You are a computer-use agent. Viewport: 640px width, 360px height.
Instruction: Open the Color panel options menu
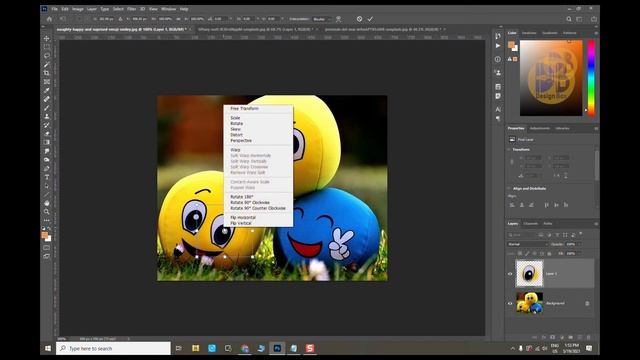(x=596, y=33)
